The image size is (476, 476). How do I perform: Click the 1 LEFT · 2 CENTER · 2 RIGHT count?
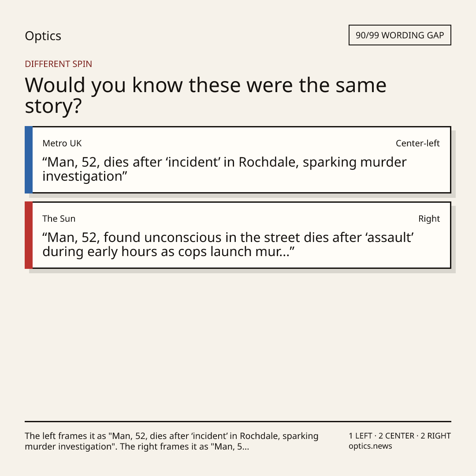tap(400, 436)
